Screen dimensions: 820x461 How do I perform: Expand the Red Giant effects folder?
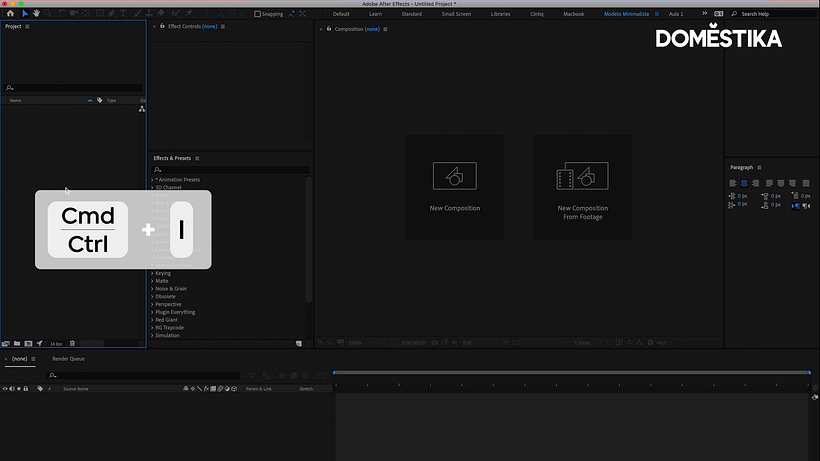tap(152, 320)
